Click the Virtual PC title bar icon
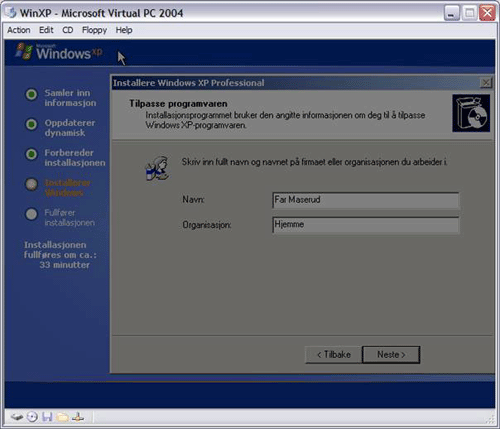The width and height of the screenshot is (500, 429). 11,13
